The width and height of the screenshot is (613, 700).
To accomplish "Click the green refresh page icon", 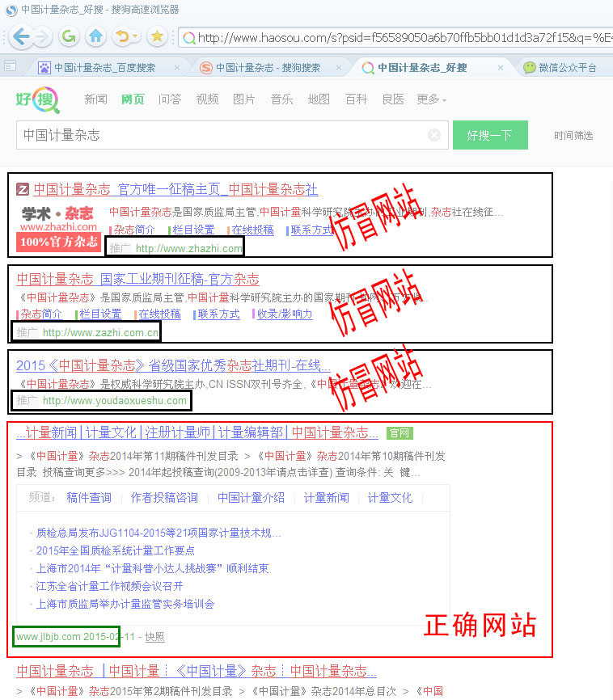I will coord(69,36).
